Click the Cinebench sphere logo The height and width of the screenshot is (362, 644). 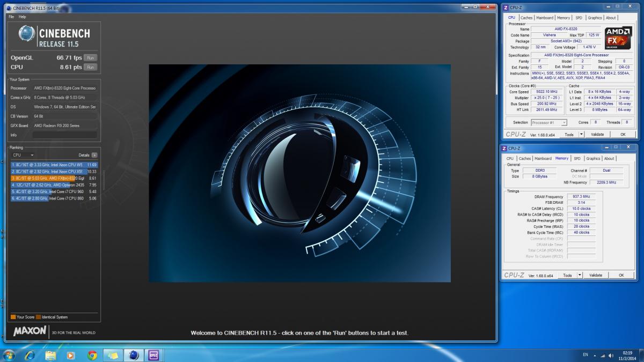[27, 34]
